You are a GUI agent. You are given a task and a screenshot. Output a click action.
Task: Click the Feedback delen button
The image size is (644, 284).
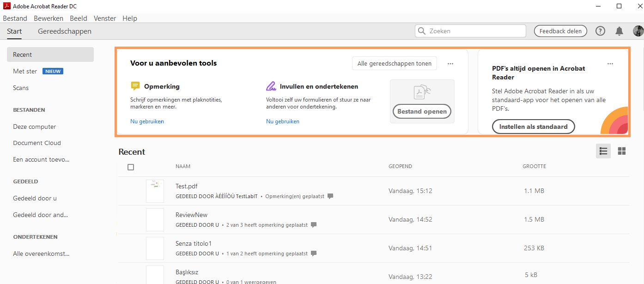click(x=560, y=31)
